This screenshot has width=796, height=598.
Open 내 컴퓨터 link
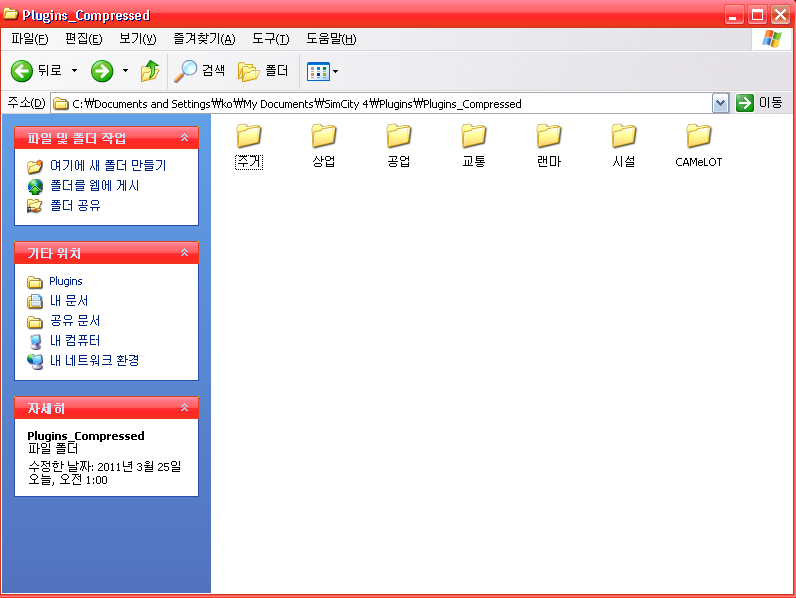point(75,341)
